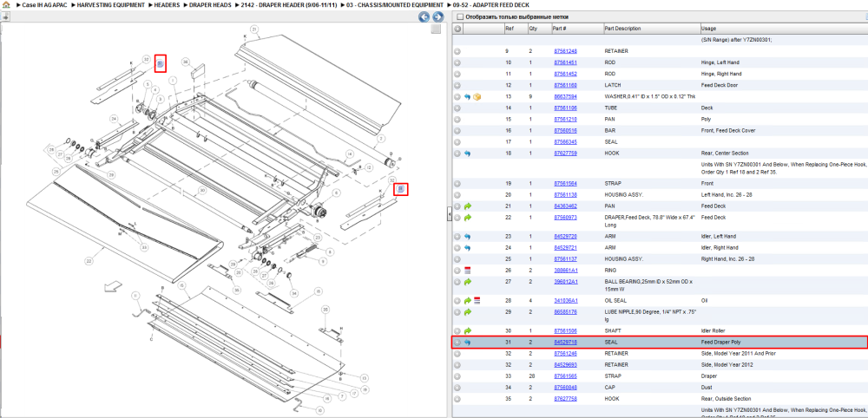Click the blue arrow icon in the SEAL ref 31 row

pos(468,343)
